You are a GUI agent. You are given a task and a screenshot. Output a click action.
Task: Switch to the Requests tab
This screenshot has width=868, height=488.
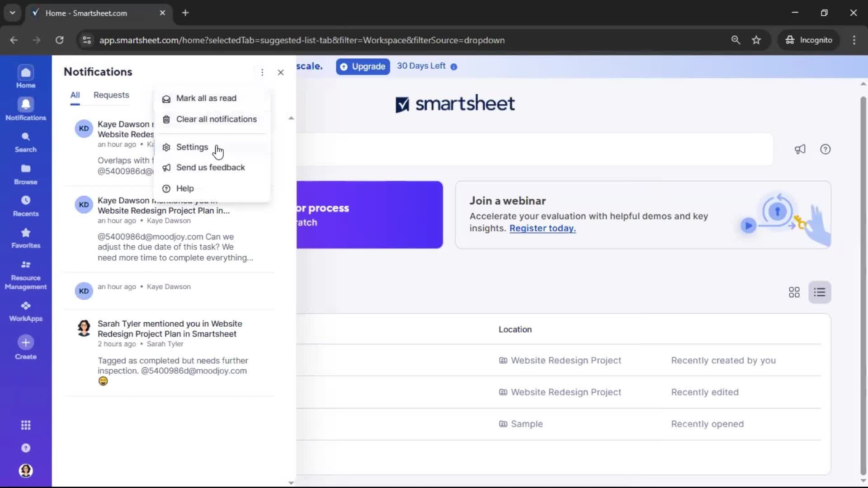111,95
